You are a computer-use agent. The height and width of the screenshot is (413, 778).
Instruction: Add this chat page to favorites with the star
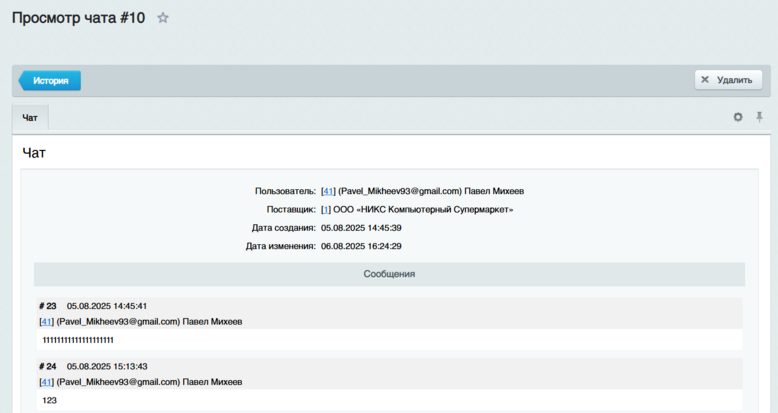click(163, 18)
